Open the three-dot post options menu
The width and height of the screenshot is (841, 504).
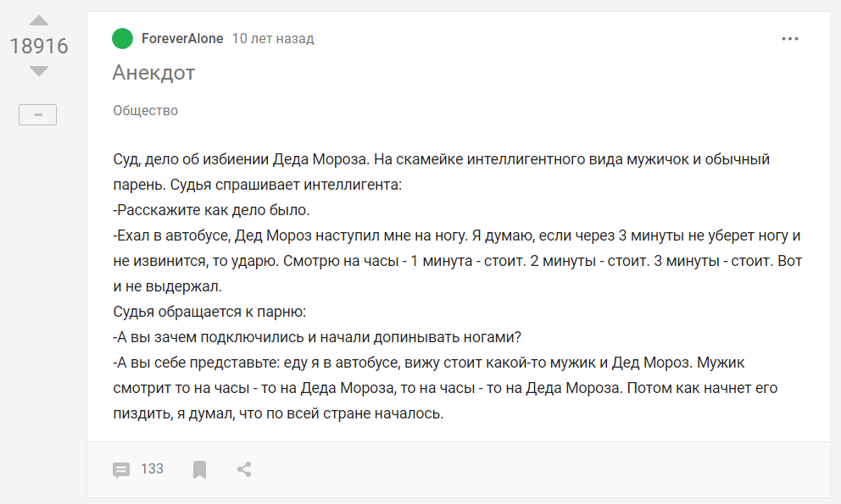(790, 39)
